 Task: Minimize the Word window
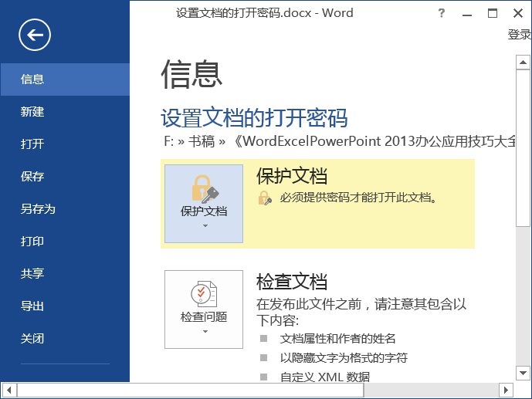click(467, 14)
